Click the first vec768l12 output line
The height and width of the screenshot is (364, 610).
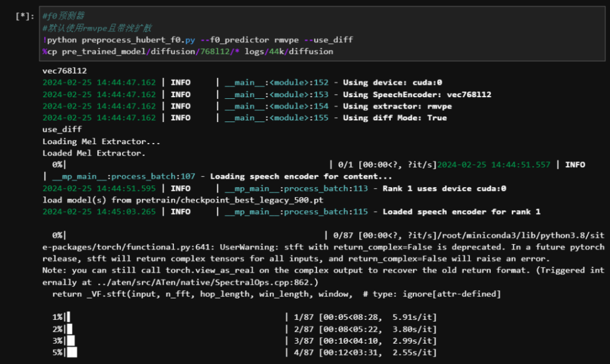[x=64, y=71]
